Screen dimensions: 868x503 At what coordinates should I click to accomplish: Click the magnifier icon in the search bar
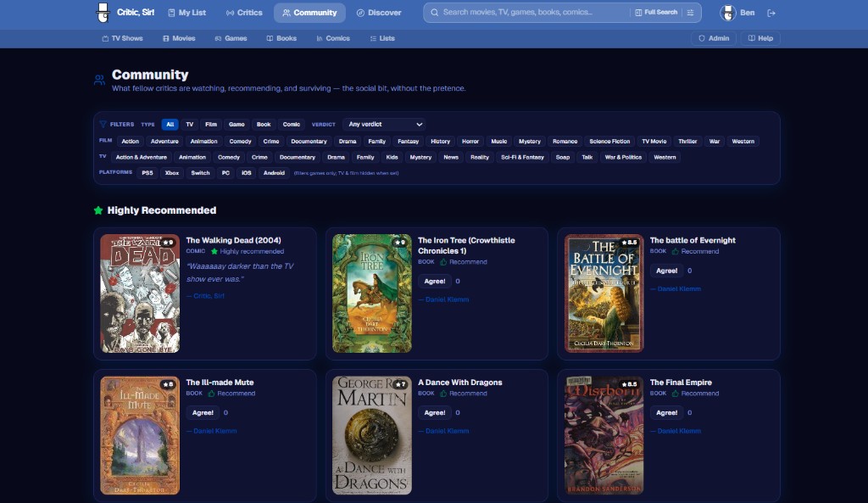(x=435, y=13)
